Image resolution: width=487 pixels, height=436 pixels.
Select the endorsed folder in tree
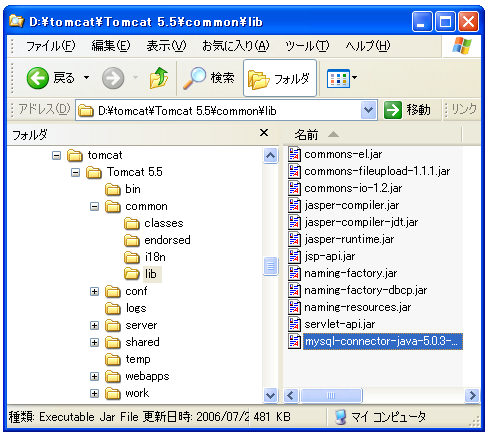tap(167, 240)
